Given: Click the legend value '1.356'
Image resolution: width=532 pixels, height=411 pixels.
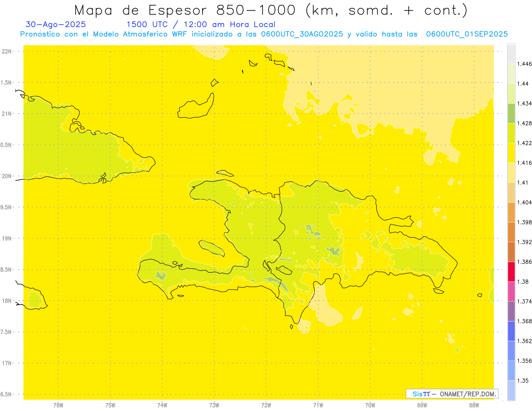Looking at the screenshot, I should [524, 361].
